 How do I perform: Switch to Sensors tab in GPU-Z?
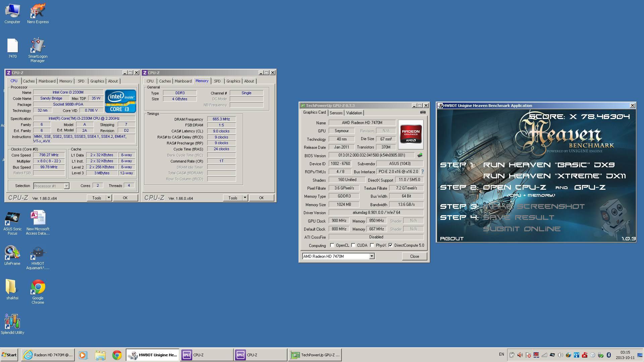[x=336, y=113]
